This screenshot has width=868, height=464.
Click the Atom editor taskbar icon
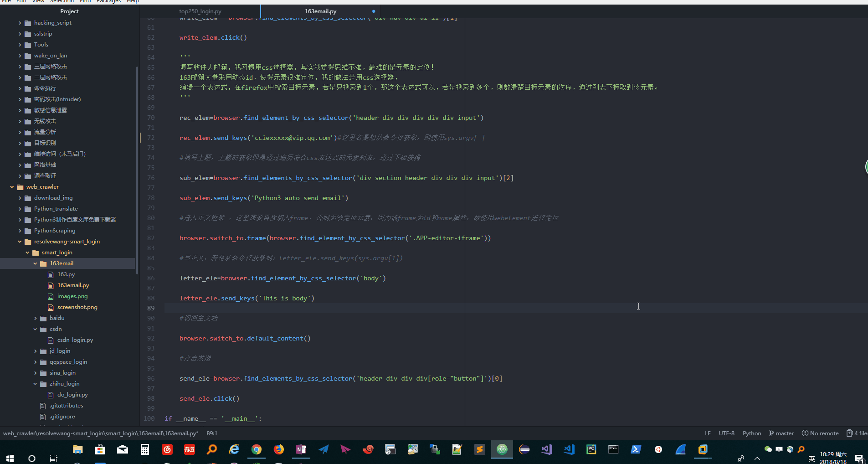[502, 450]
